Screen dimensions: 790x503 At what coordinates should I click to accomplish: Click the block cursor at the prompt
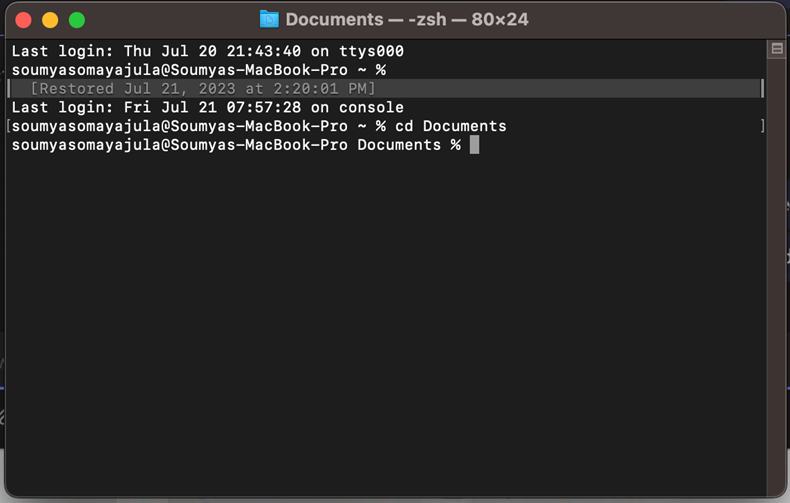[474, 145]
